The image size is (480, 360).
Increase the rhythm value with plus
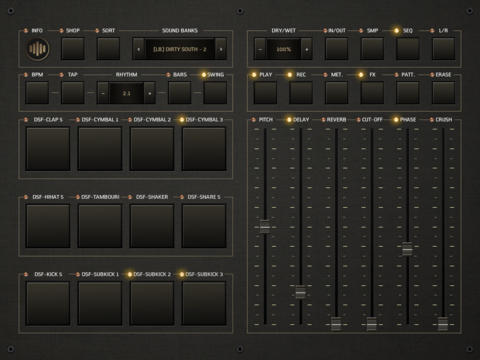[150, 93]
